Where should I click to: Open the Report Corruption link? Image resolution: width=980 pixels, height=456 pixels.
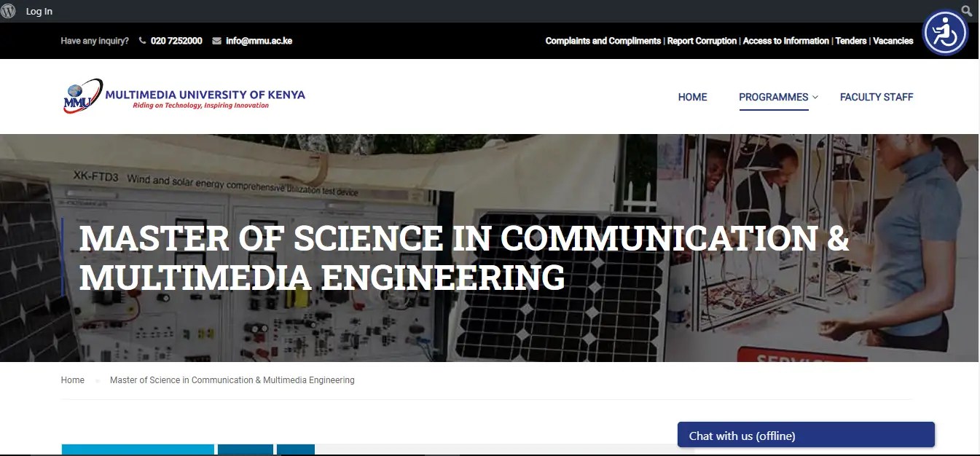coord(702,41)
